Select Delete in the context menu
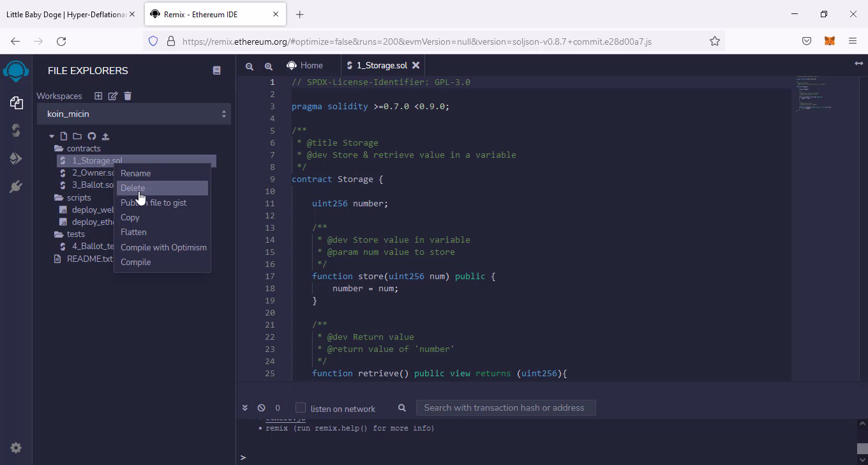The width and height of the screenshot is (868, 465). pos(133,188)
